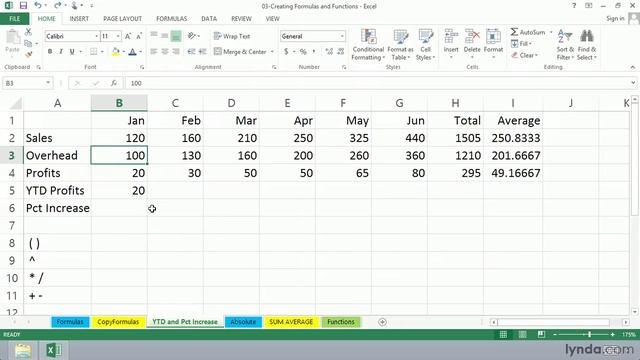This screenshot has height=360, width=640.
Task: Open the Fill Color swatch button
Action: [x=116, y=51]
